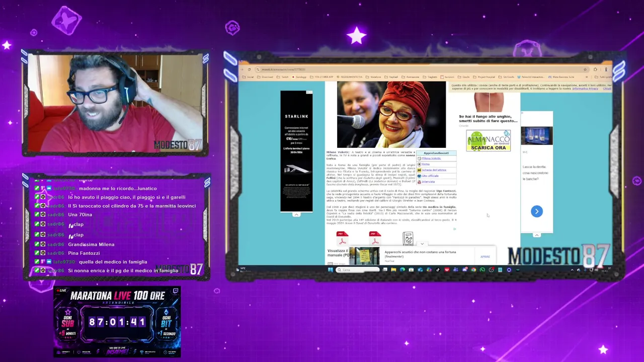Viewport: 644px width, 362px height.
Task: Open Microsoft Edge from the taskbar
Action: pos(402,269)
